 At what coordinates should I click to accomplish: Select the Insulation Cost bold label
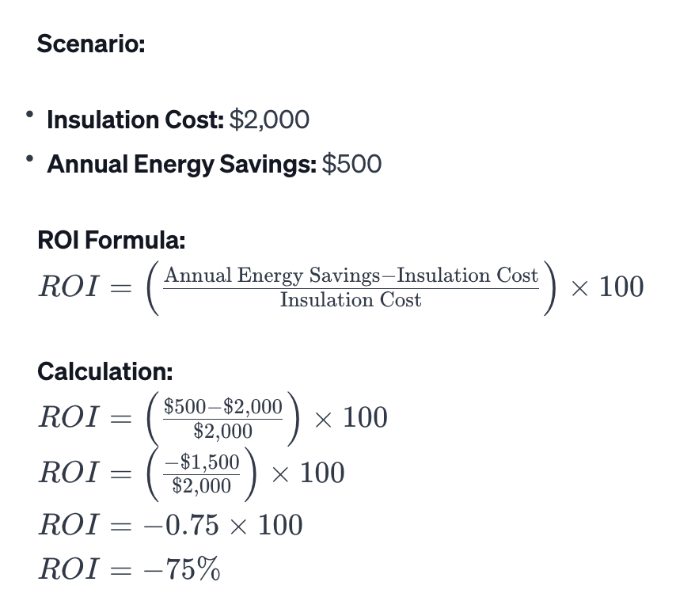[135, 120]
